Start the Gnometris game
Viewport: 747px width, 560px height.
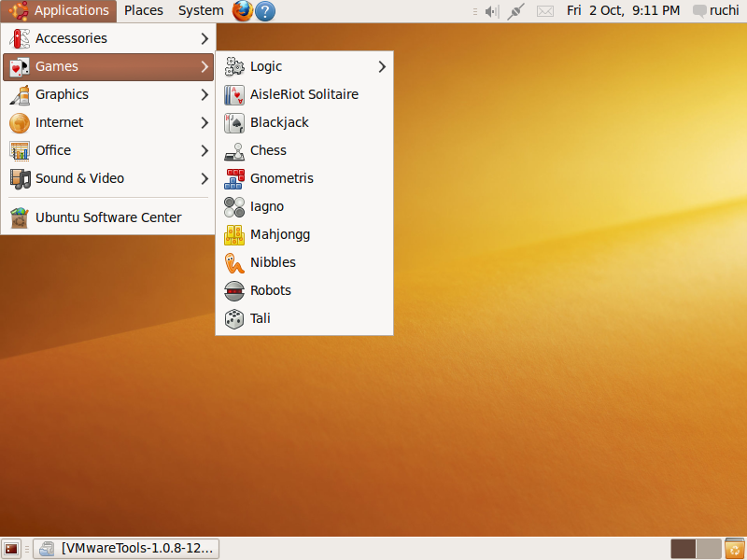[304, 178]
